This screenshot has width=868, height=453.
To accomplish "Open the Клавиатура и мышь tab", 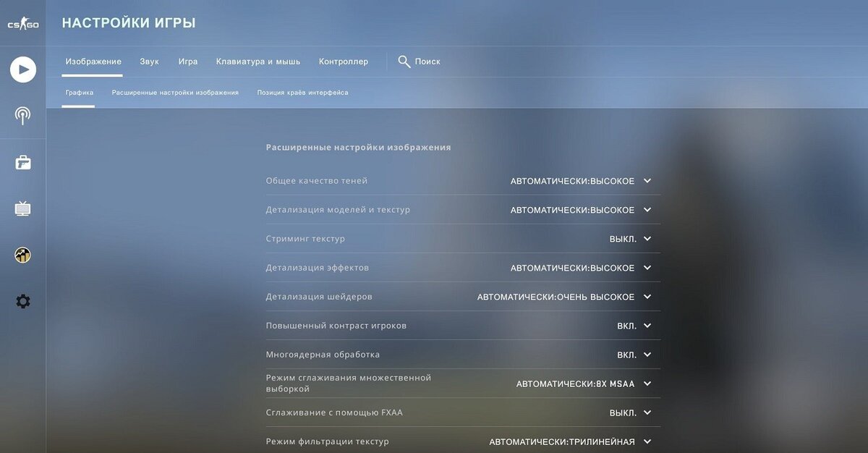I will click(258, 62).
